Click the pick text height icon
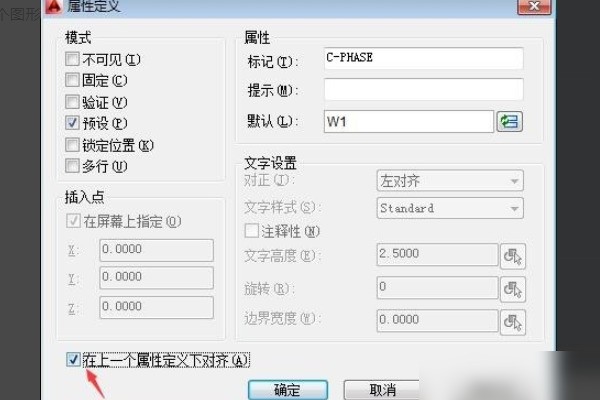 (512, 256)
